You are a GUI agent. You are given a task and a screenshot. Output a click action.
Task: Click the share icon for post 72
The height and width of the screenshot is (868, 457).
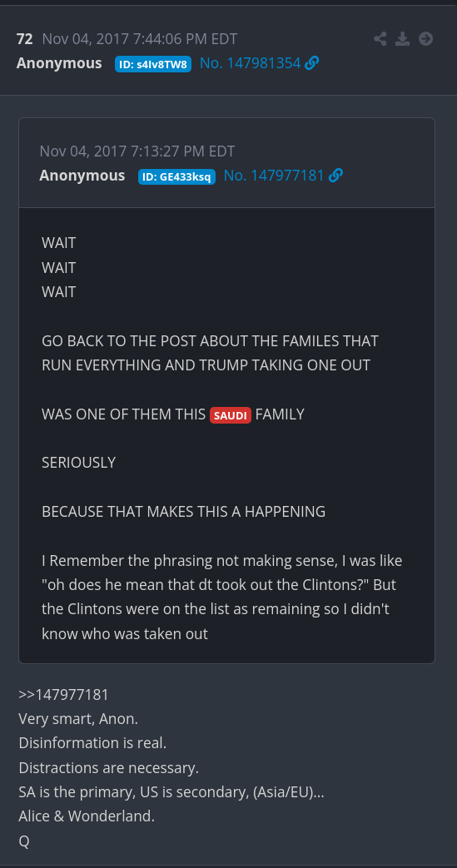click(x=380, y=39)
